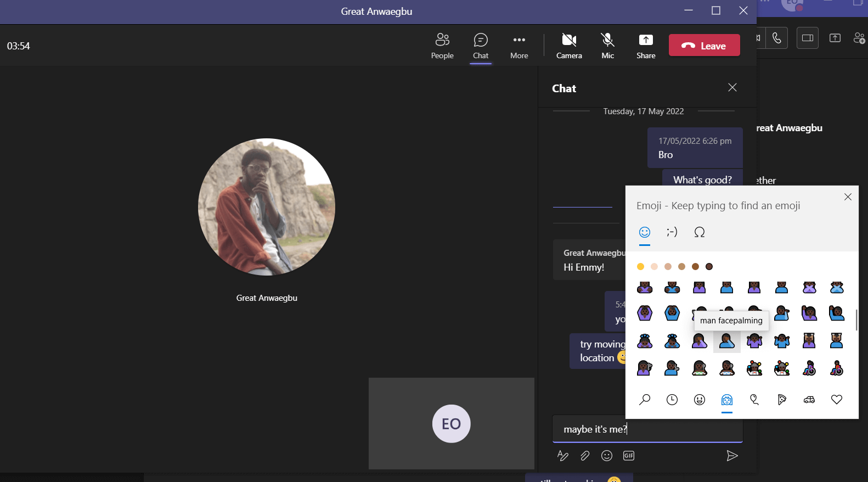
Task: Open emoji search with the magnifier icon
Action: [645, 400]
